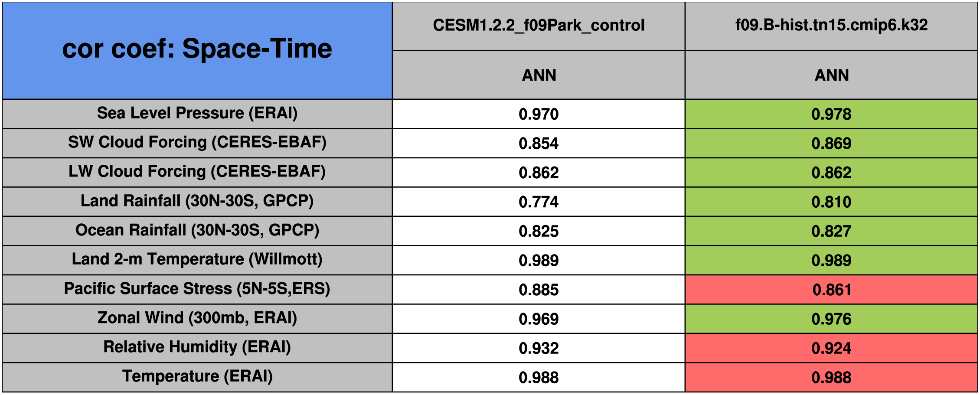
Task: Click the SW Cloud Forcing (CERES-EBAF) label
Action: [x=197, y=142]
